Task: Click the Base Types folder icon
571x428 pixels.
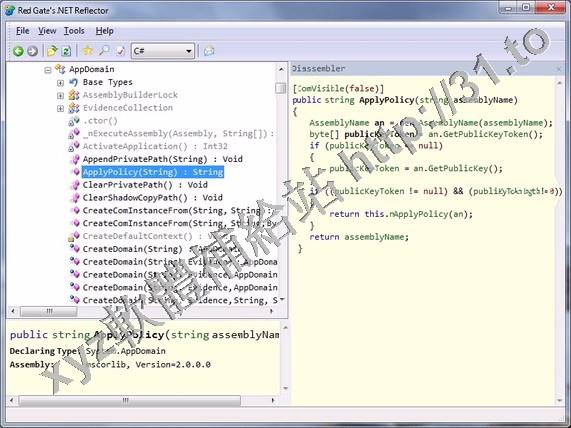Action: point(74,82)
